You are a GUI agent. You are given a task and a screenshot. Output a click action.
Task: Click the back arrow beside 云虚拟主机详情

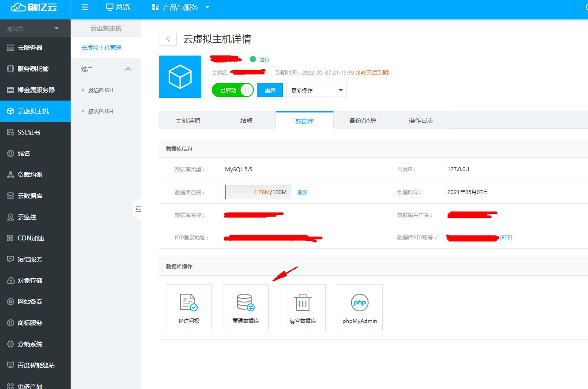click(x=168, y=39)
